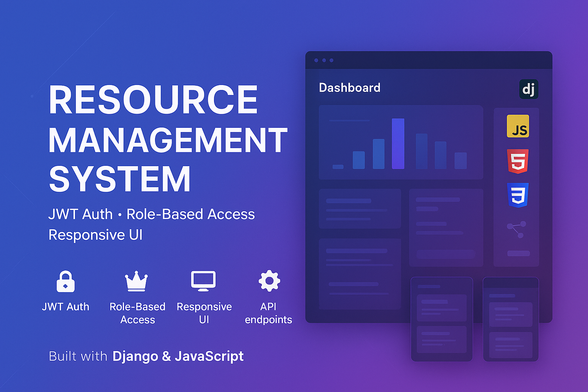Toggle the red window control dot

pos(316,60)
